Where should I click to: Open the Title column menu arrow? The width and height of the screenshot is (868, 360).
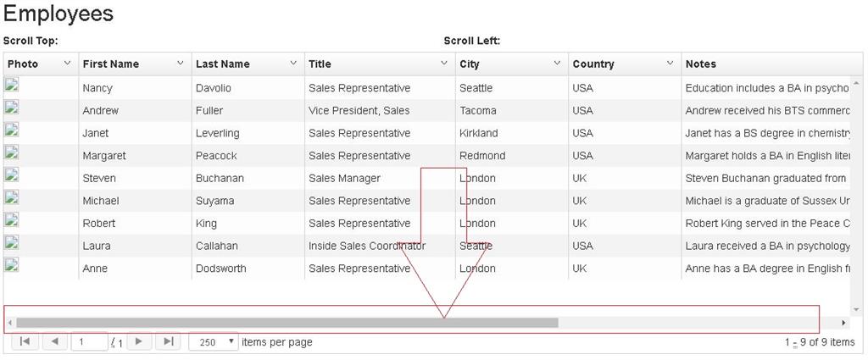[x=444, y=63]
